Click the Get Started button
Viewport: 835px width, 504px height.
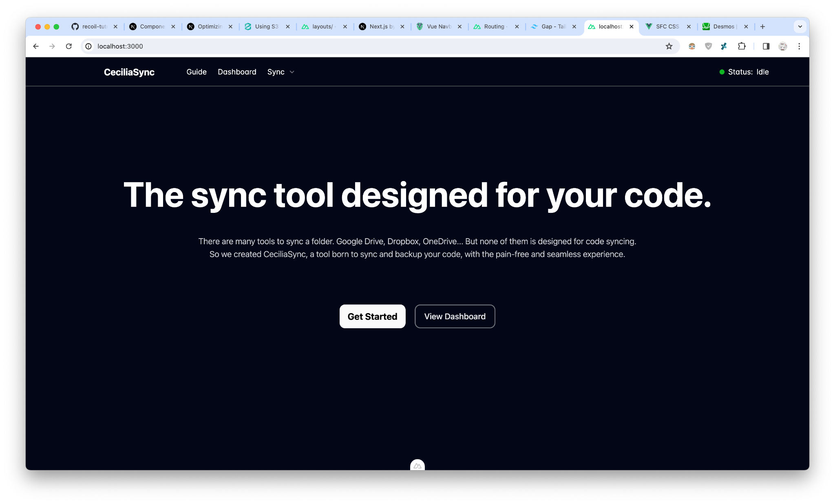tap(372, 316)
